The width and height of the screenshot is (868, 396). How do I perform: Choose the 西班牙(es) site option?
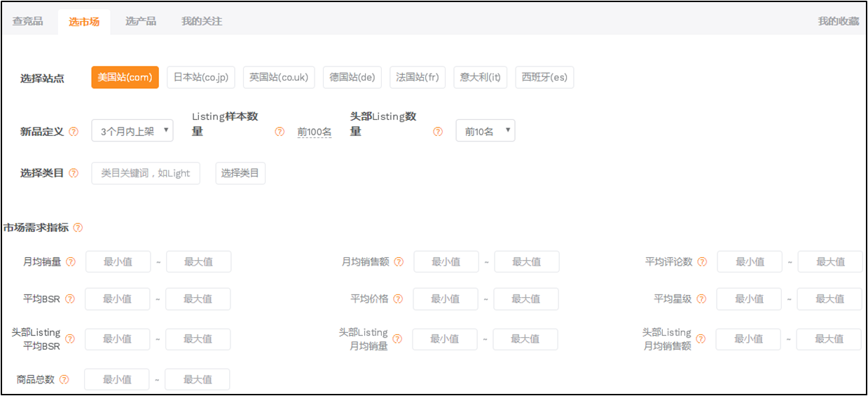pyautogui.click(x=544, y=78)
